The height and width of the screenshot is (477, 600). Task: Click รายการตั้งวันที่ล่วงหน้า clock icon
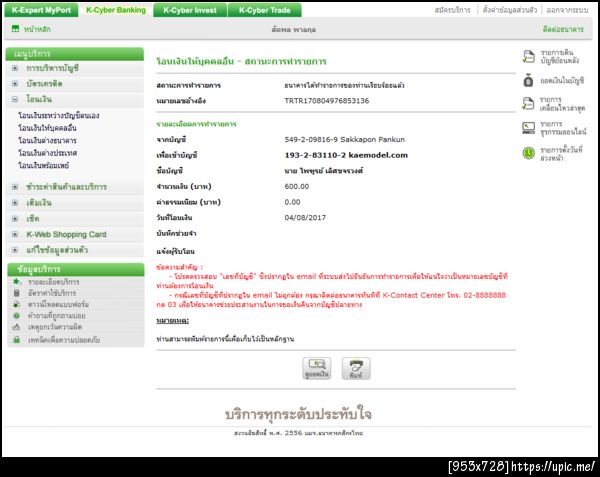point(528,153)
